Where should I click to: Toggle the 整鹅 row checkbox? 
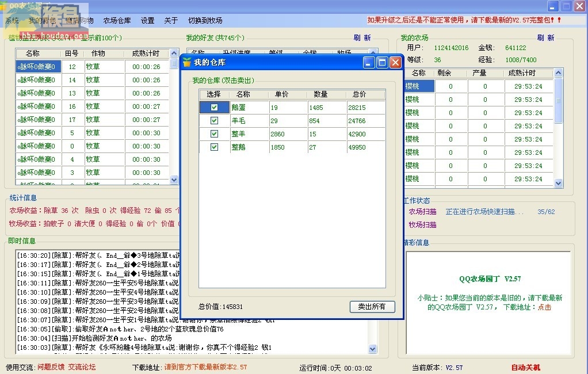(214, 147)
